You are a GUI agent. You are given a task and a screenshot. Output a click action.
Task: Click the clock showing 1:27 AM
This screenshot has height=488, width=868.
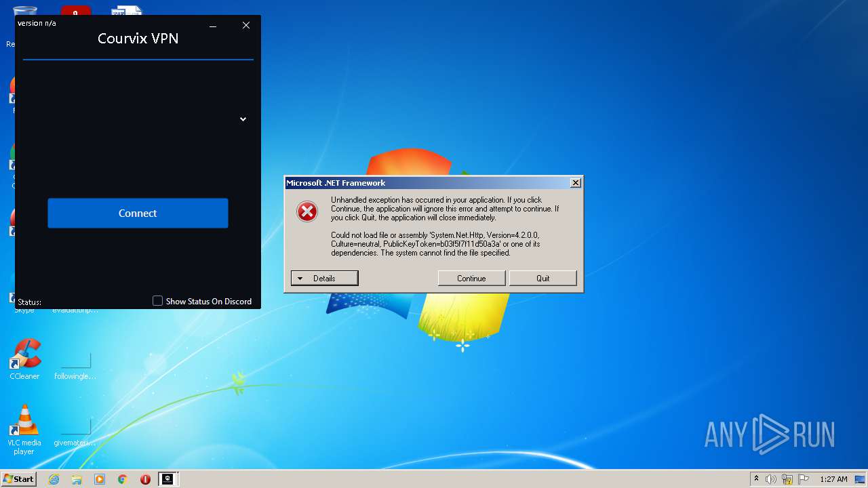click(x=833, y=479)
